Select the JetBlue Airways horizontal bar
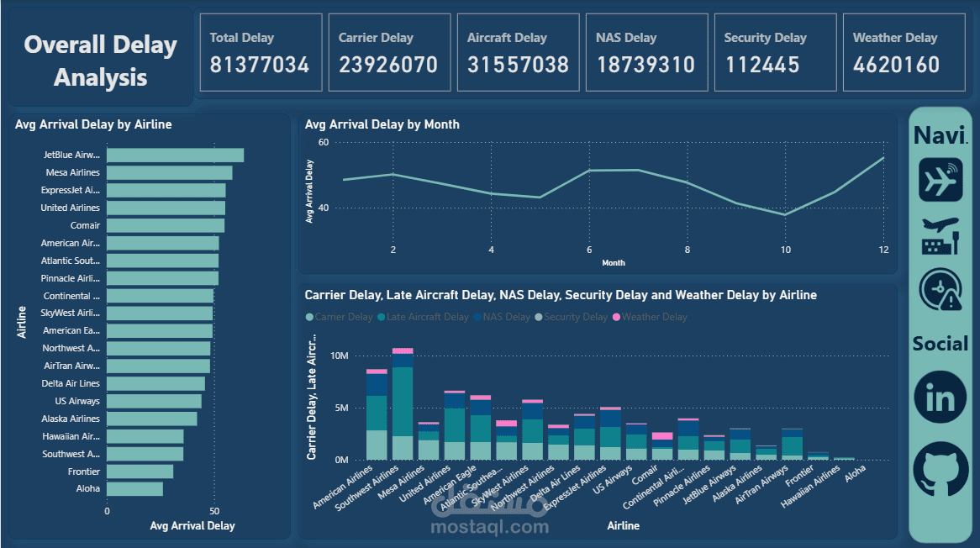Viewport: 980px width, 548px height. (175, 155)
